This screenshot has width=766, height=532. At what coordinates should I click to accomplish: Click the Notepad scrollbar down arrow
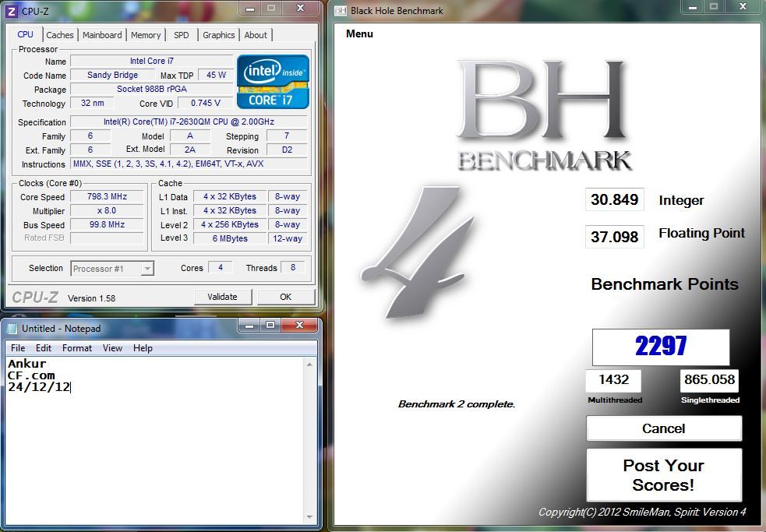309,517
